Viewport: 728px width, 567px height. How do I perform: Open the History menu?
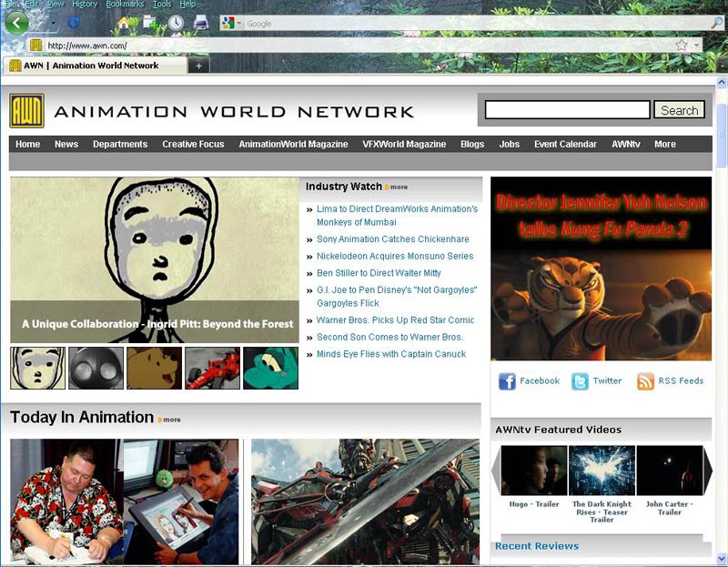[85, 5]
